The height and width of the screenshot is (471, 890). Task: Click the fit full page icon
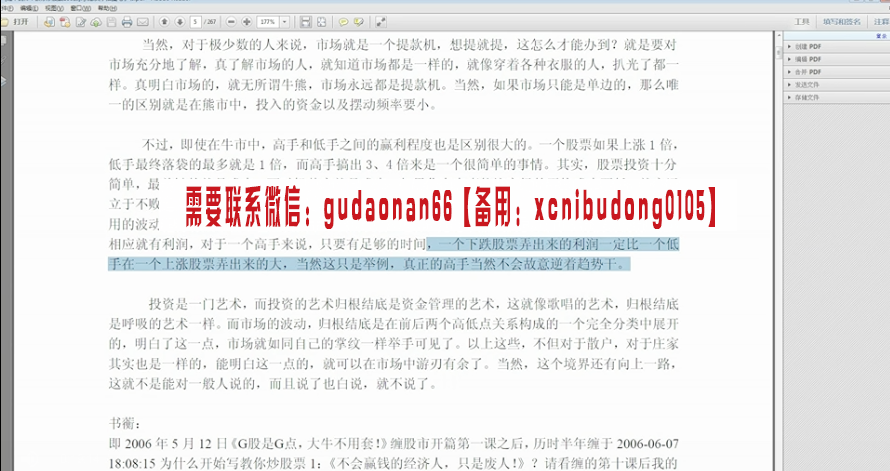coord(321,22)
